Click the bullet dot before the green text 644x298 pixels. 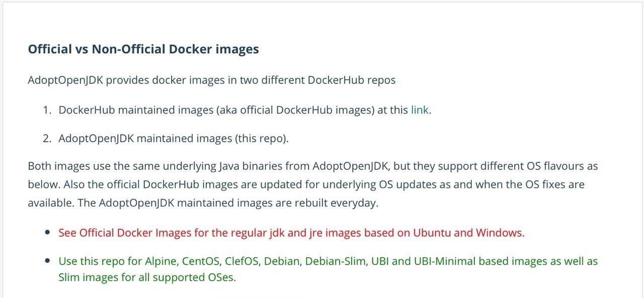tap(47, 261)
